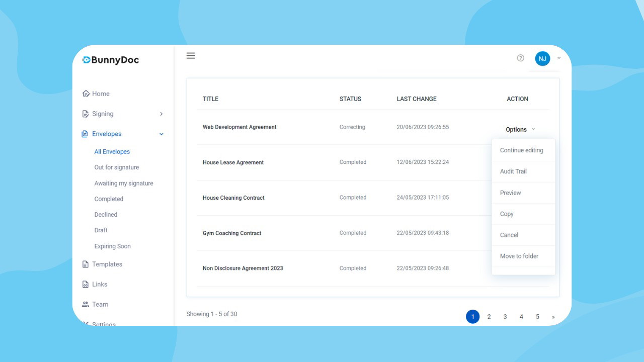Click the Team people icon
The width and height of the screenshot is (644, 362).
(86, 305)
